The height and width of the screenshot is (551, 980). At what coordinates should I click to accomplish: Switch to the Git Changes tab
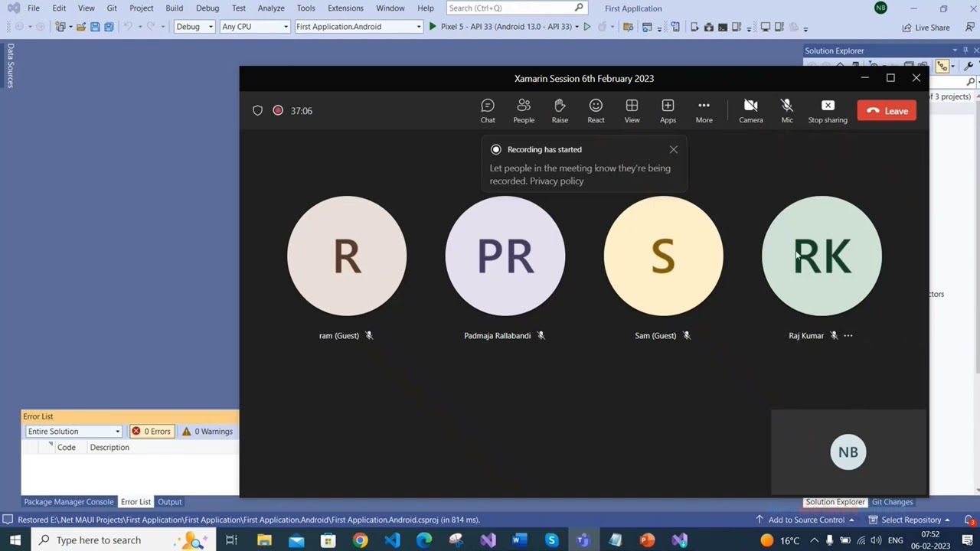tap(893, 502)
